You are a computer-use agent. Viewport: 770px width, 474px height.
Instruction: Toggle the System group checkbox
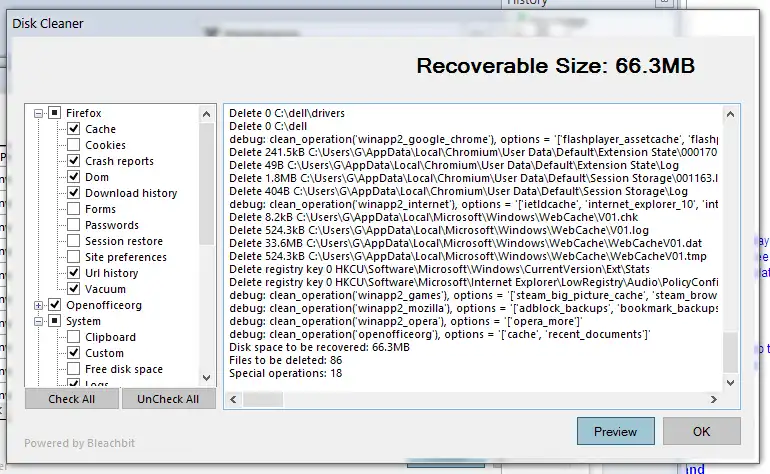55,321
